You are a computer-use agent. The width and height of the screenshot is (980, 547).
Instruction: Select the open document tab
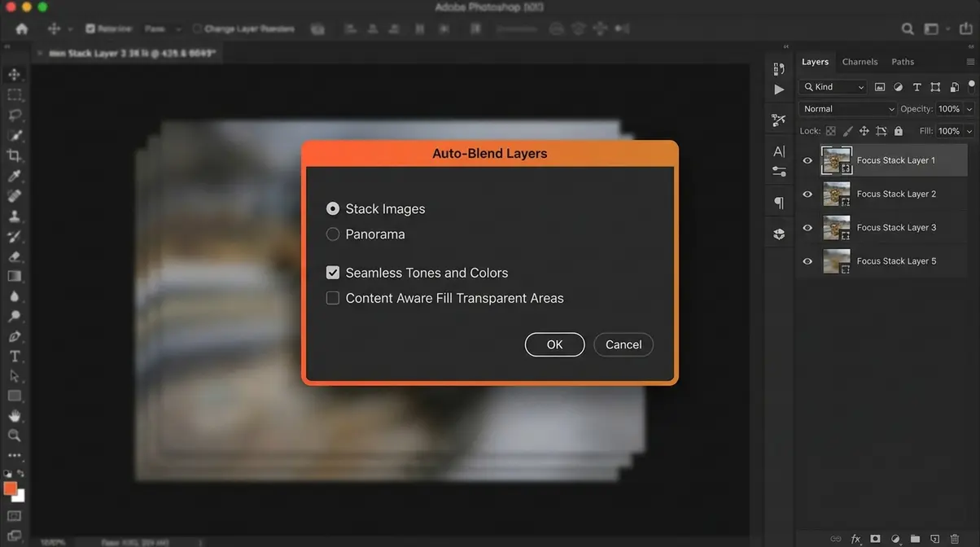click(x=129, y=53)
